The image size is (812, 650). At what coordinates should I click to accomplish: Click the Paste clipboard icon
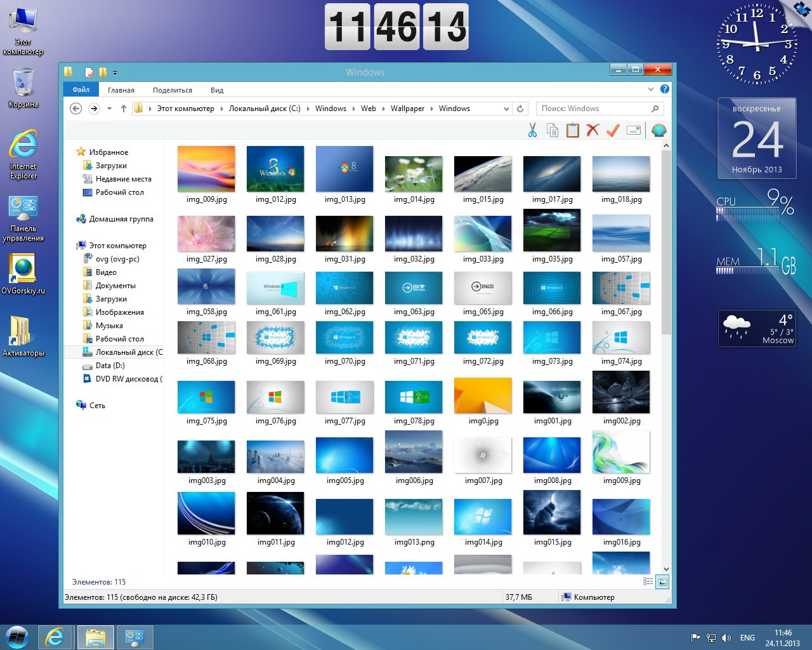[x=573, y=131]
